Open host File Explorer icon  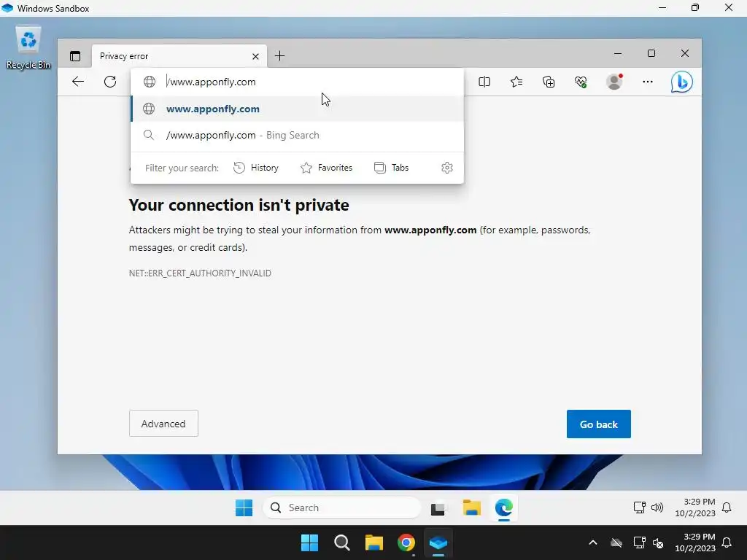[x=374, y=542]
